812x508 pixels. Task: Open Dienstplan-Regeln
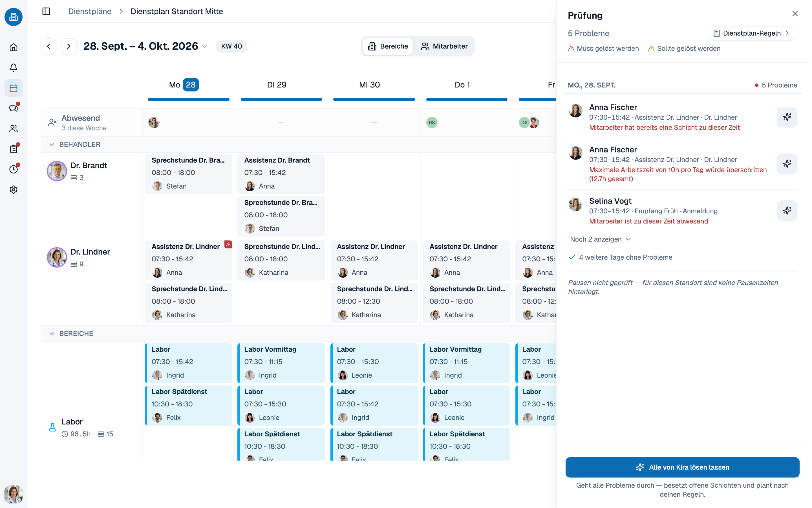coord(751,33)
